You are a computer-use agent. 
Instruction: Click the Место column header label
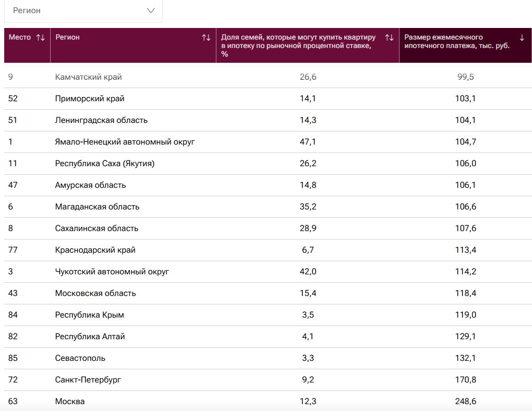coord(20,37)
